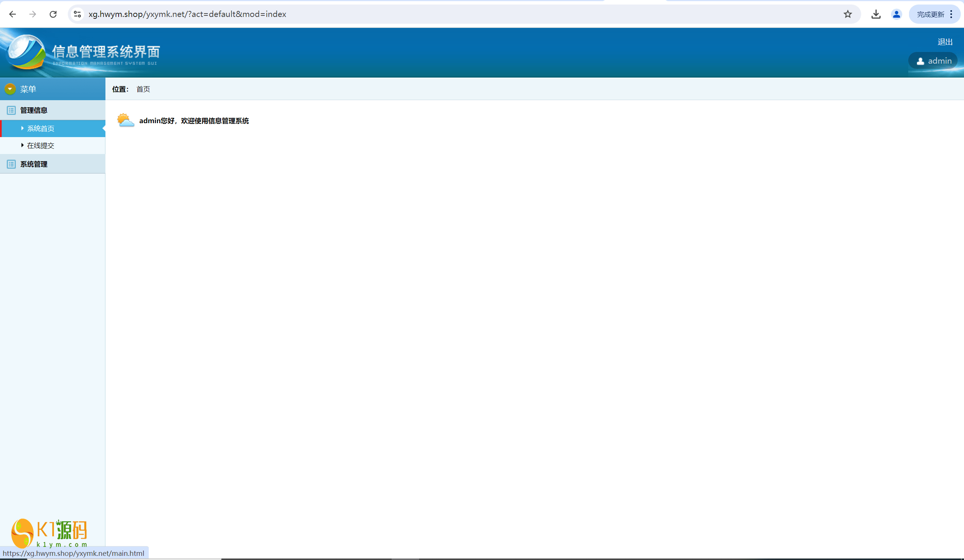Collapse the 管理信息 menu section
Viewport: 964px width, 560px height.
[34, 110]
